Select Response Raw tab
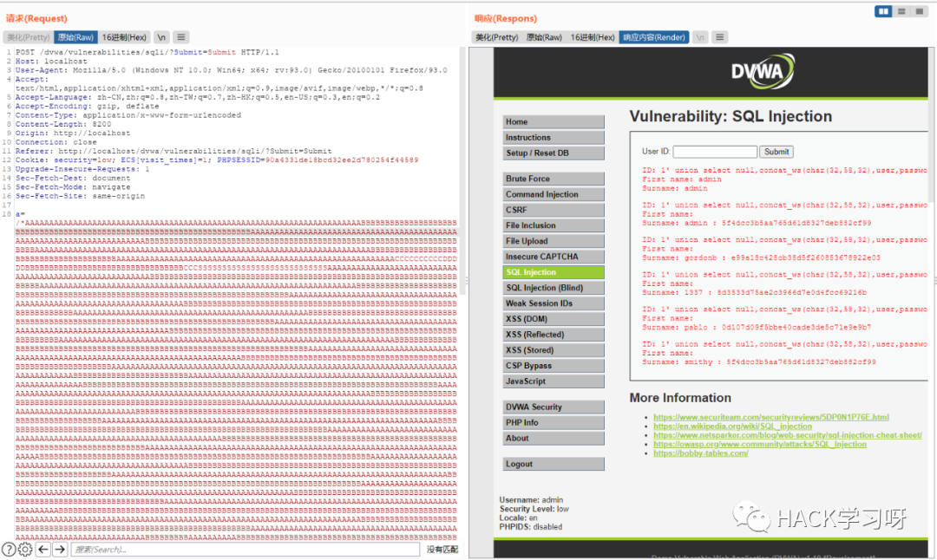Screen dimensions: 937x560 [x=544, y=37]
